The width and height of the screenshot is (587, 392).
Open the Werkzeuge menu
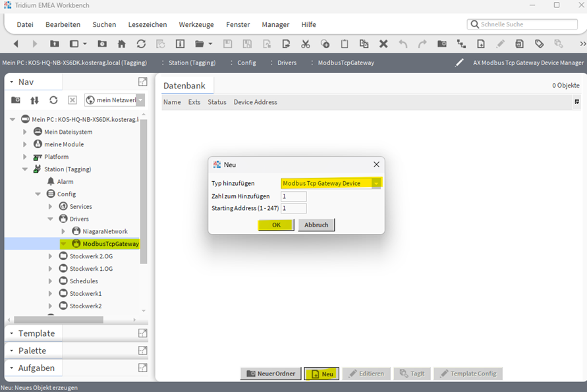(196, 24)
